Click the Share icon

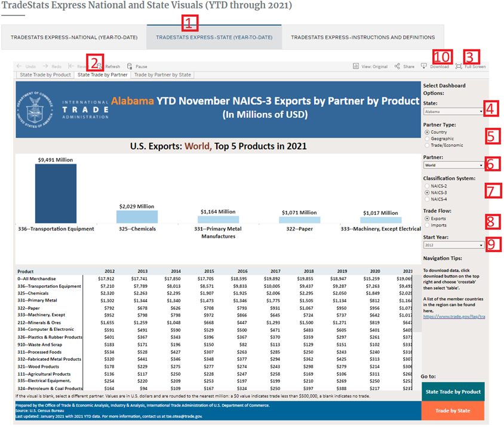(397, 66)
